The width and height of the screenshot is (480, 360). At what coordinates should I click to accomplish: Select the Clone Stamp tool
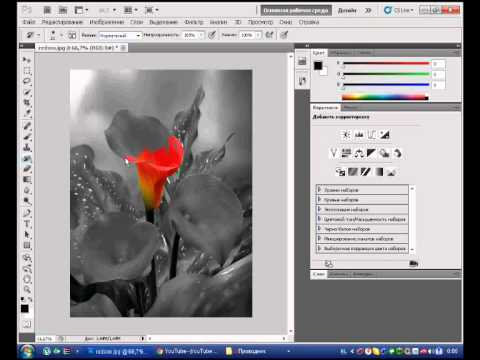point(27,148)
